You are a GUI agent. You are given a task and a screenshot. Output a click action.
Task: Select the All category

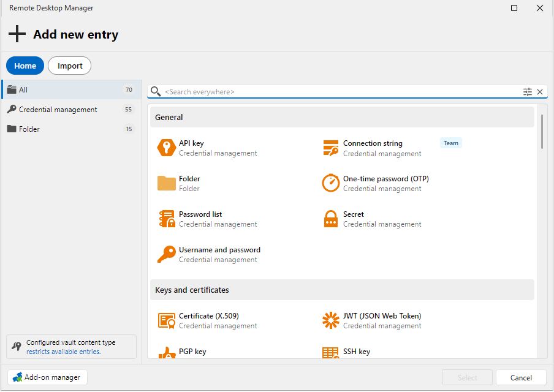pos(72,89)
